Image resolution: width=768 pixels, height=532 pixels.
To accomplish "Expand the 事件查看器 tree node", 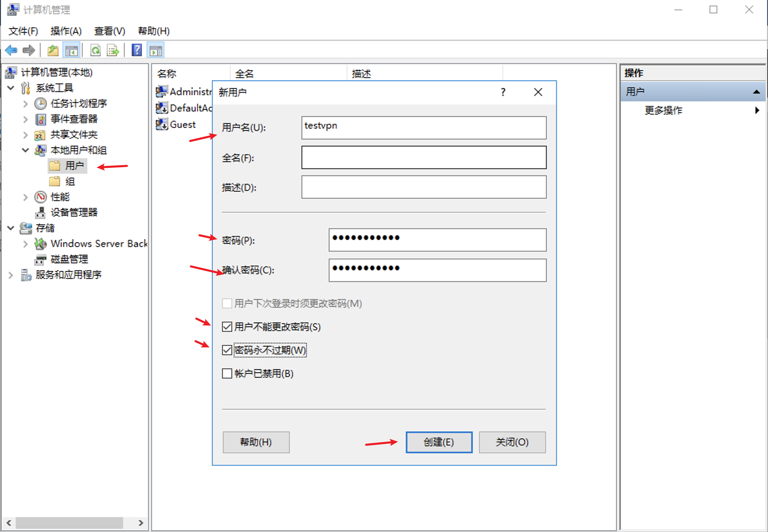I will point(25,119).
